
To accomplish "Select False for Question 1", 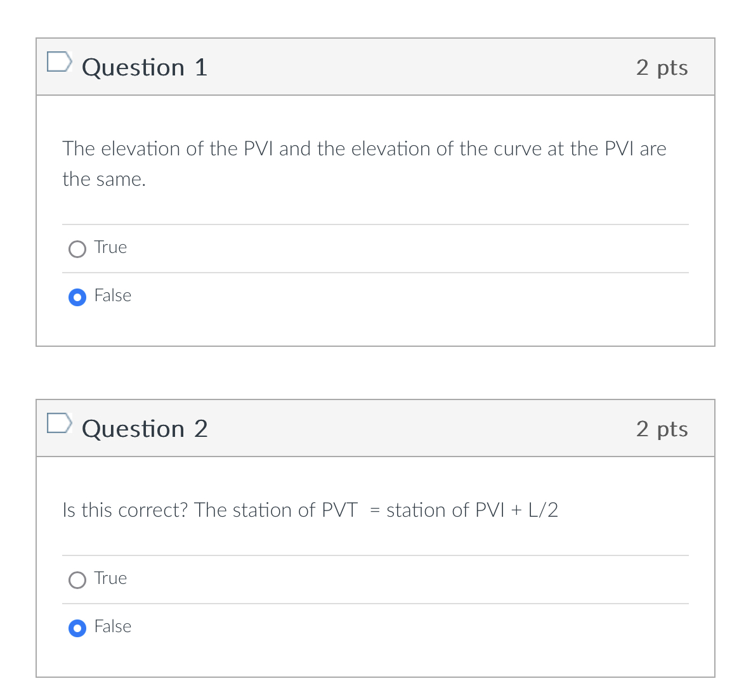I will (77, 297).
